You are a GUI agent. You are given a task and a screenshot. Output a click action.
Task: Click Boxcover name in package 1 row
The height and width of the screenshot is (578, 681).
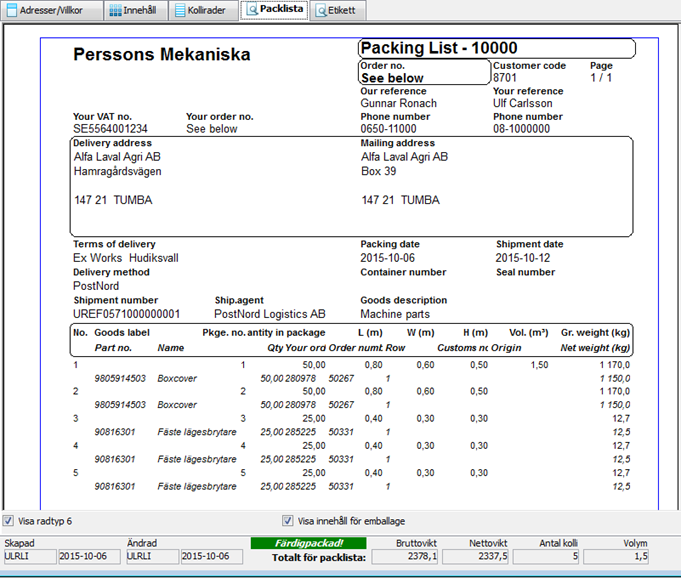pyautogui.click(x=177, y=379)
